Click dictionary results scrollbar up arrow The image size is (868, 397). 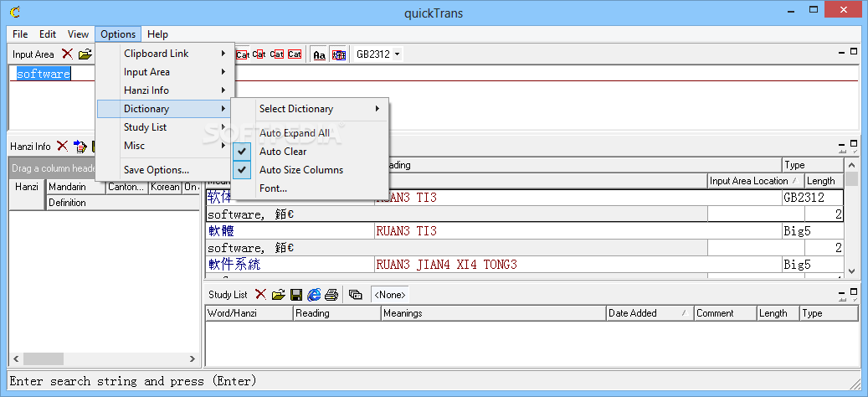pyautogui.click(x=851, y=164)
